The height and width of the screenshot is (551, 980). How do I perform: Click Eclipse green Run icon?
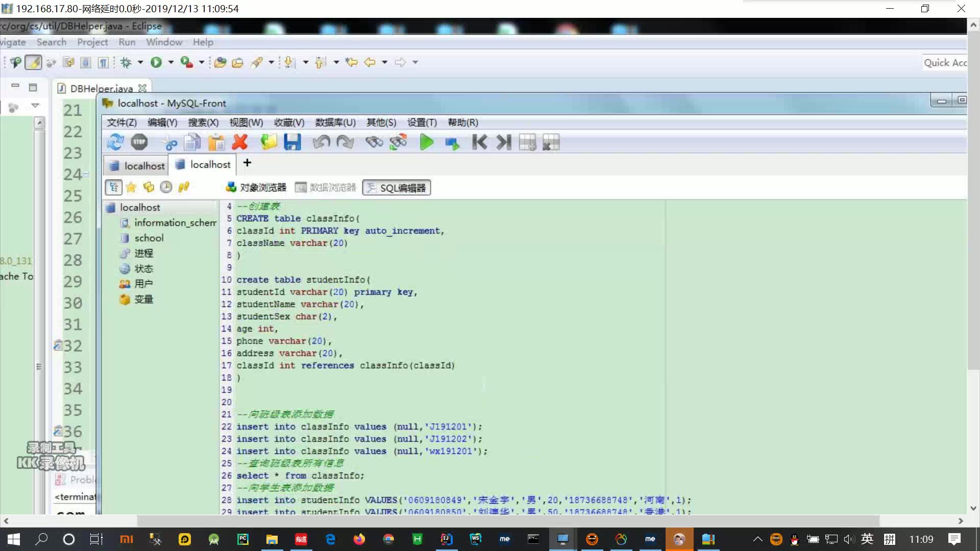156,62
